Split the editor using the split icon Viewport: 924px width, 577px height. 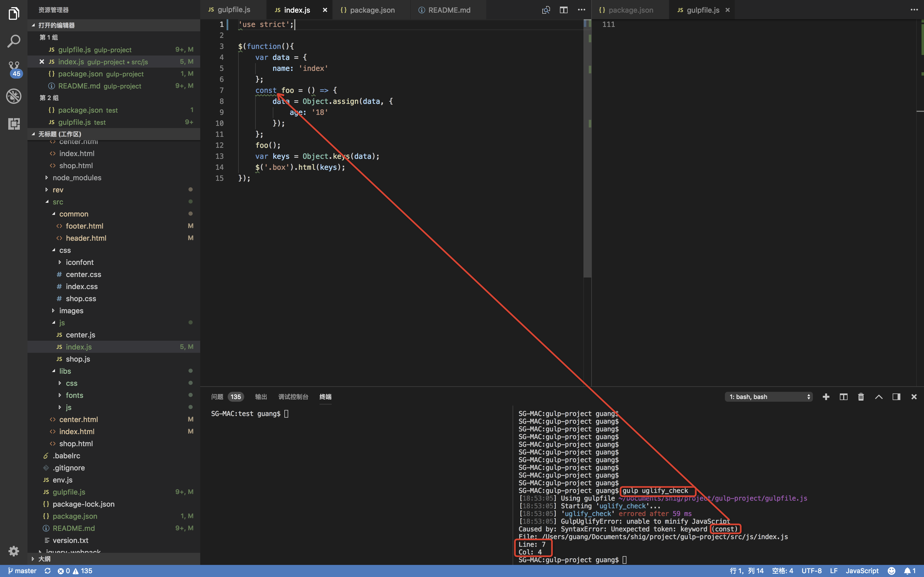pyautogui.click(x=563, y=10)
